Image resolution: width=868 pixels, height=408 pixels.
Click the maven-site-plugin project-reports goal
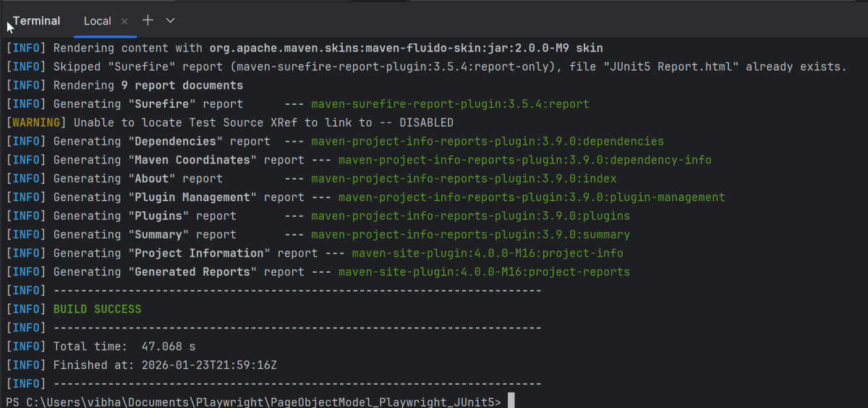pos(484,272)
